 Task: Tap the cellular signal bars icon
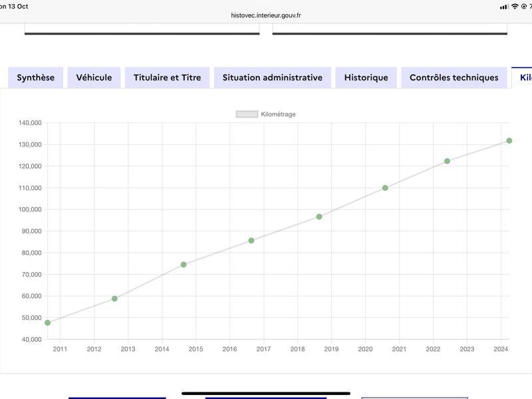[503, 6]
